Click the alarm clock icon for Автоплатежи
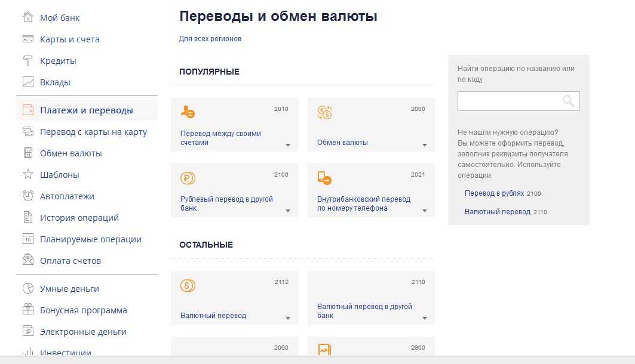 pyautogui.click(x=27, y=196)
